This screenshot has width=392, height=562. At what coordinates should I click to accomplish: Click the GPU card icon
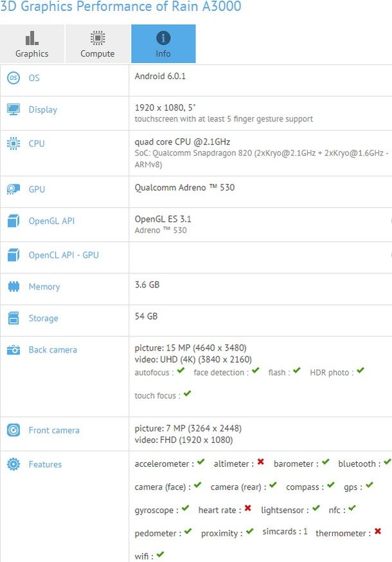pos(13,189)
